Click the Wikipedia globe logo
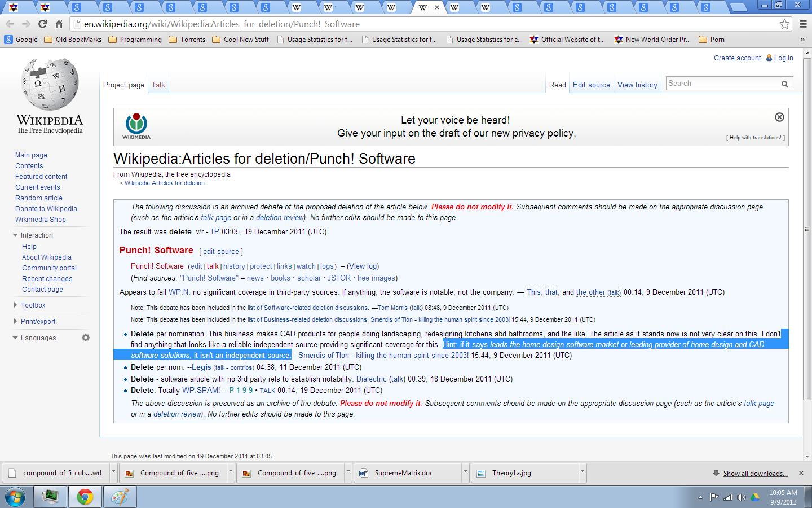Screen dimensions: 812x508 [50, 85]
